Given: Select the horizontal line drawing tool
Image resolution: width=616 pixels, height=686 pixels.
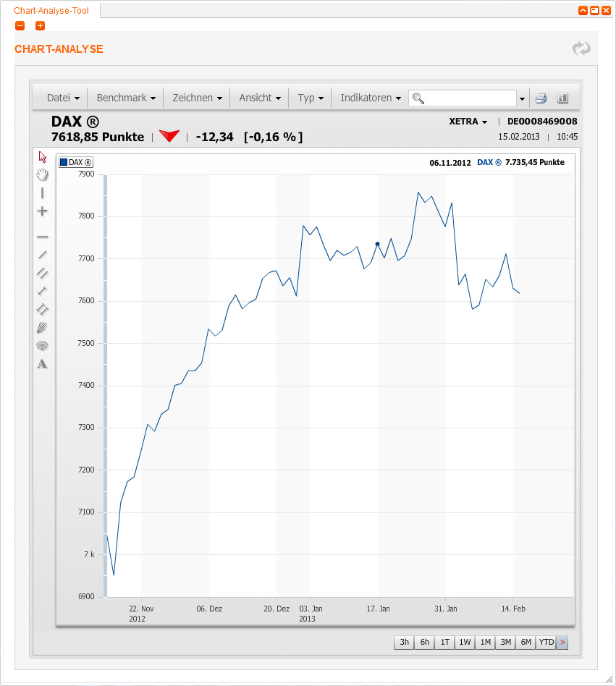Looking at the screenshot, I should point(43,237).
